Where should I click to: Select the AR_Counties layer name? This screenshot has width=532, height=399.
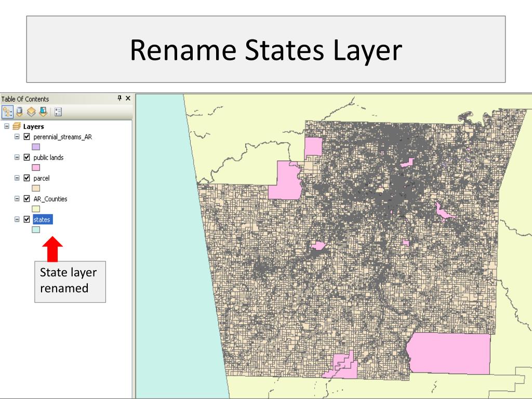click(x=50, y=199)
